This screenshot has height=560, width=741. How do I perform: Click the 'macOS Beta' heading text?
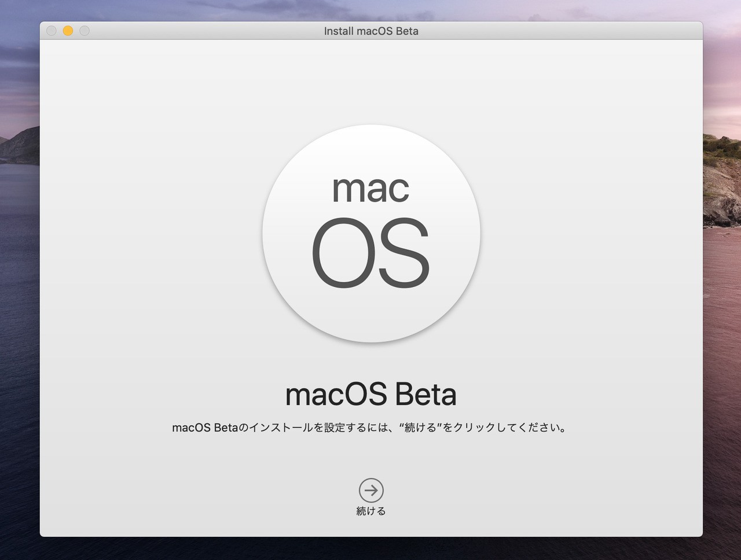point(371,395)
